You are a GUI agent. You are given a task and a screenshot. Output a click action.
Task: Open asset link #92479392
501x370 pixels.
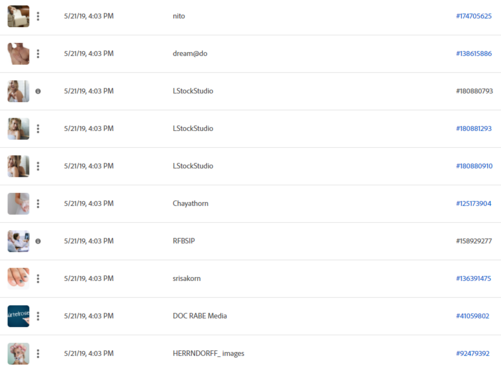473,354
